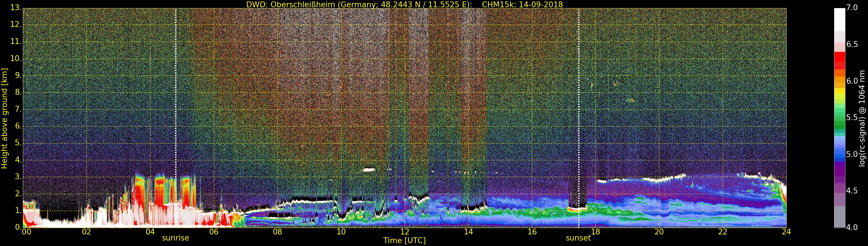Click the 'Time [UTC]' axis label
The height and width of the screenshot is (246, 868).
[x=404, y=241]
